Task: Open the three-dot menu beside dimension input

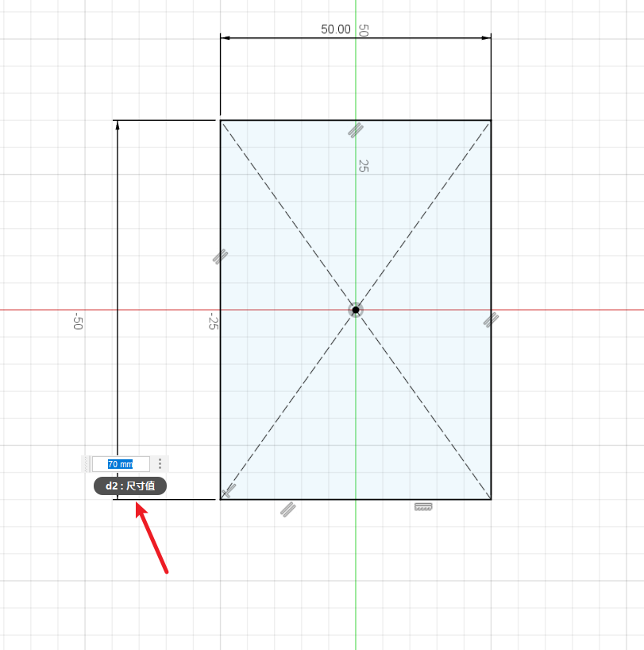Action: (x=160, y=464)
